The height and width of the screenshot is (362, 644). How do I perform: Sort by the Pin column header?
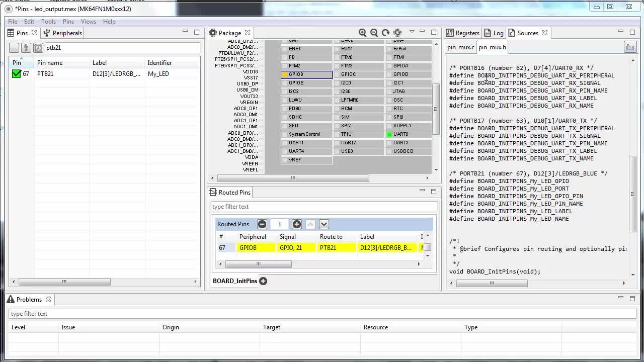(18, 63)
